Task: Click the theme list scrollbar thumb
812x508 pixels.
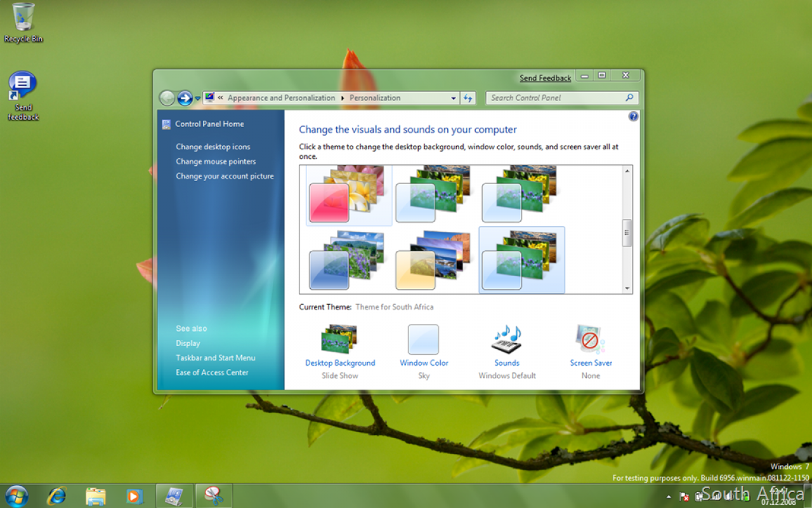Action: pyautogui.click(x=627, y=232)
